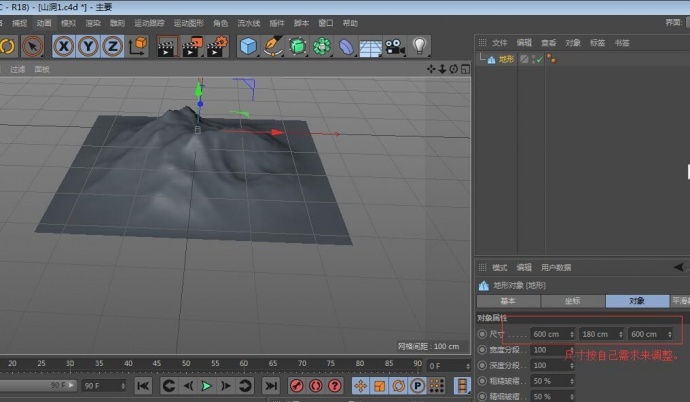Click the light bulb icon
690x402 pixels.
click(419, 46)
